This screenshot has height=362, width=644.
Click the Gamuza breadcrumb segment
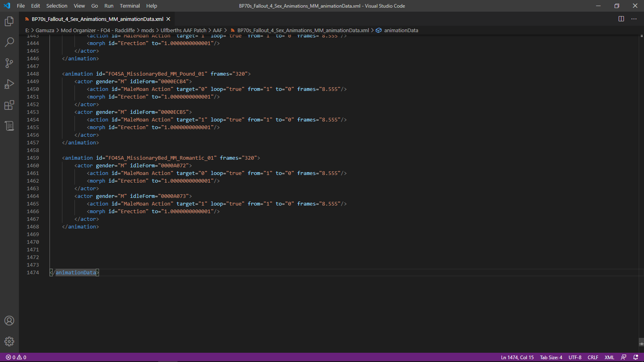(x=45, y=30)
